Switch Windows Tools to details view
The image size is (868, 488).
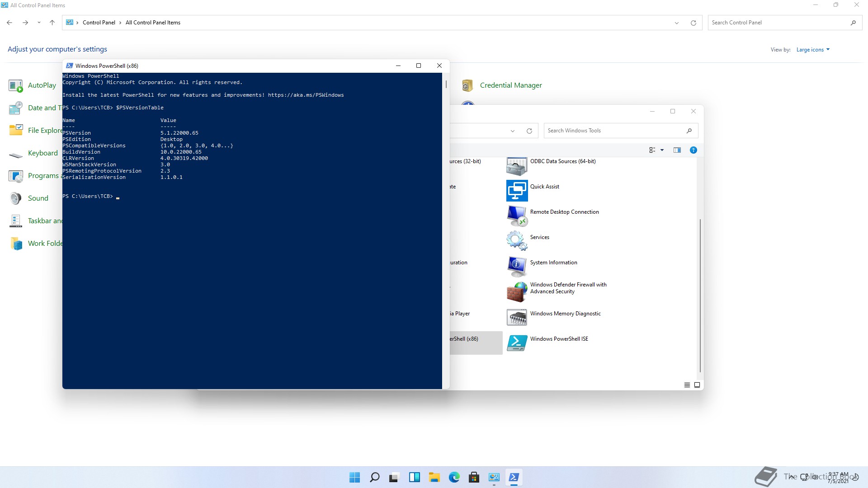[687, 385]
